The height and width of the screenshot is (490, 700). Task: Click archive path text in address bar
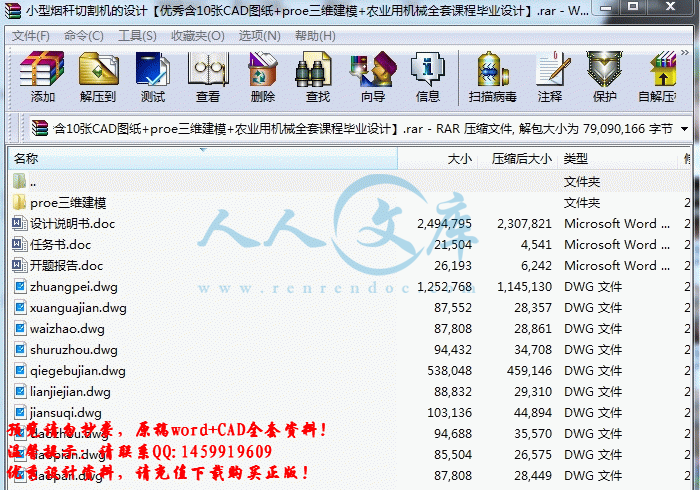(362, 129)
